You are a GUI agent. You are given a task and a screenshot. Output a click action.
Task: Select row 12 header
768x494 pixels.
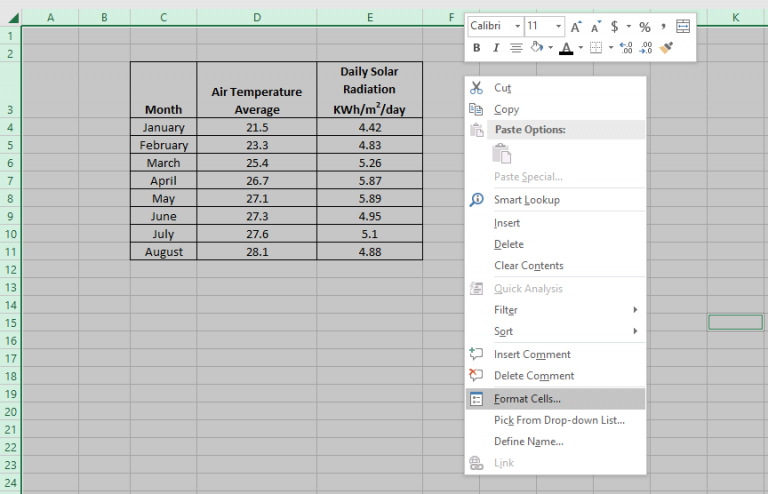point(10,270)
